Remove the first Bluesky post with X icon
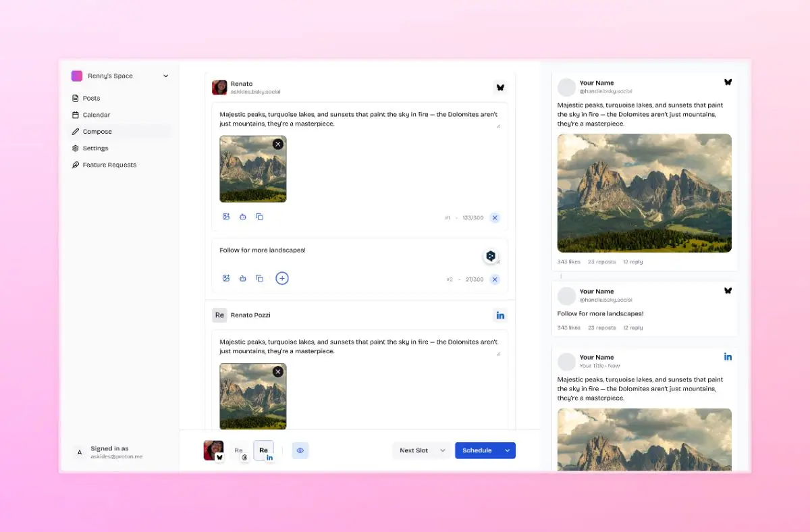Image resolution: width=810 pixels, height=532 pixels. point(495,218)
